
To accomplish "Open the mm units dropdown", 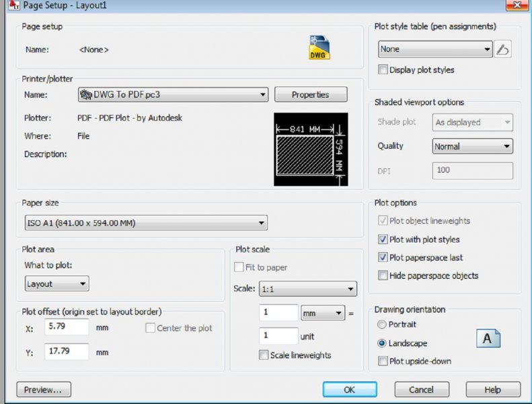I will click(323, 313).
